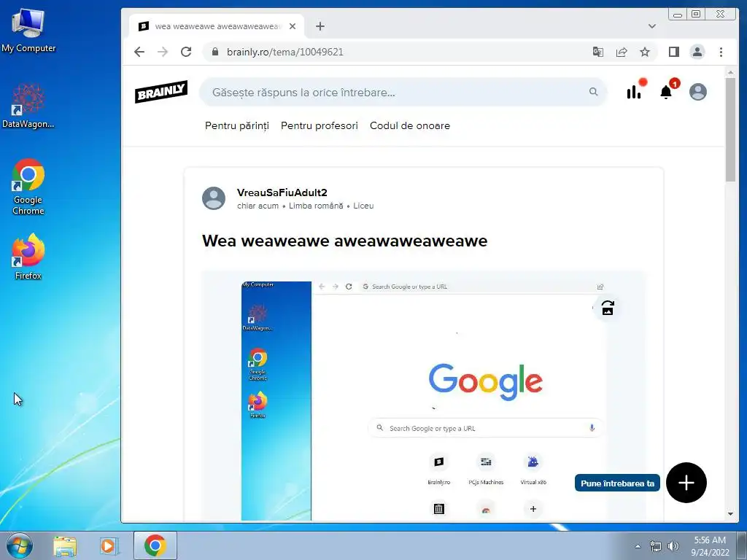Screen dimensions: 747x560
Task: Click the Brainly logo
Action: (161, 91)
